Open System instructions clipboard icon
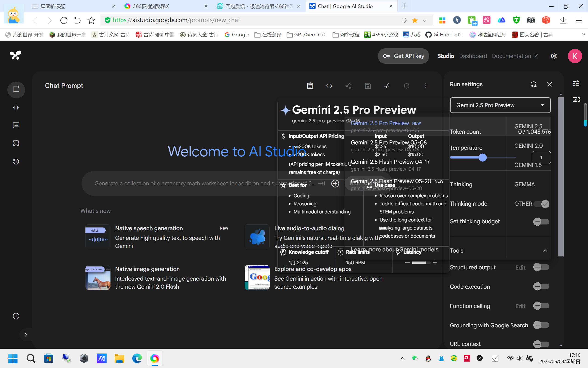The width and height of the screenshot is (588, 368). pyautogui.click(x=310, y=86)
